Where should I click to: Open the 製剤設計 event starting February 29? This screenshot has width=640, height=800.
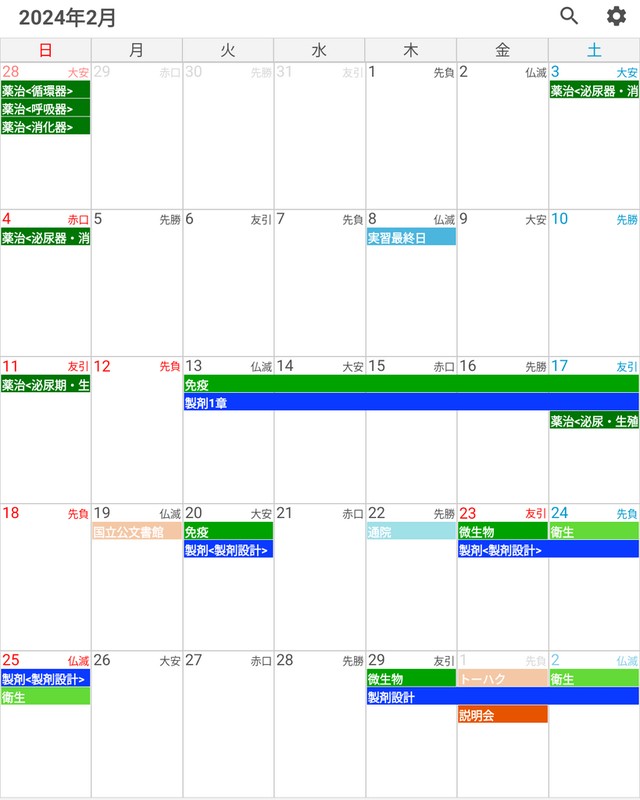click(x=503, y=696)
